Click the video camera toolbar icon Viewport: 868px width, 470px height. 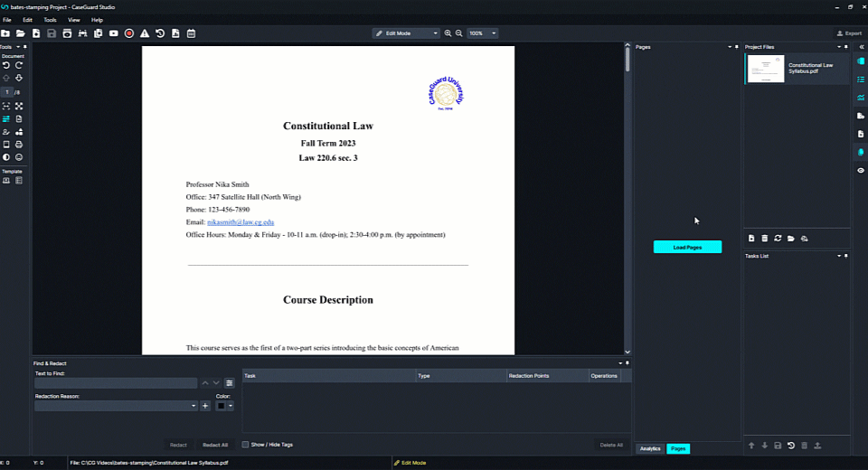(x=114, y=33)
